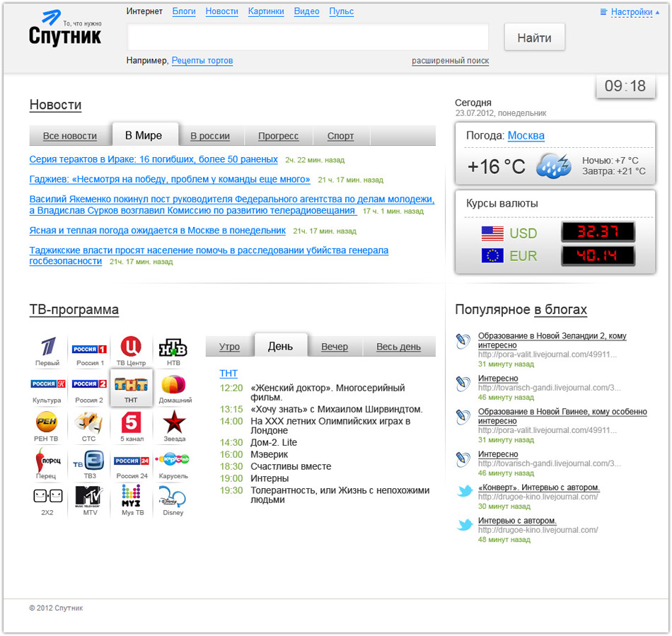Pick the Карусель channel icon

click(173, 459)
